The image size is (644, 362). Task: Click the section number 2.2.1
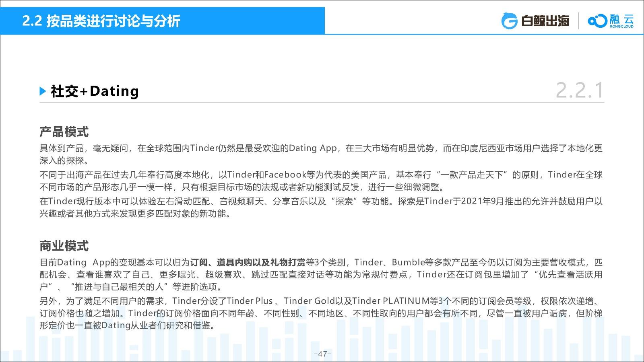[x=580, y=90]
